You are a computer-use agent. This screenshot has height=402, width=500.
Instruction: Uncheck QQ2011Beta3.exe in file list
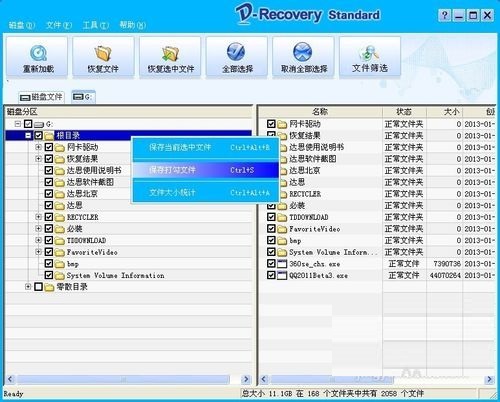271,275
